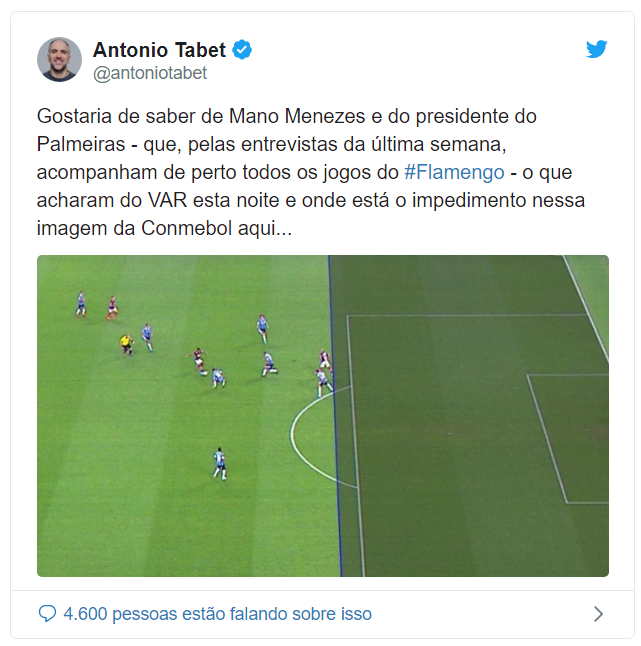Open the @antoniotabet handle link
The image size is (641, 646).
pyautogui.click(x=150, y=73)
